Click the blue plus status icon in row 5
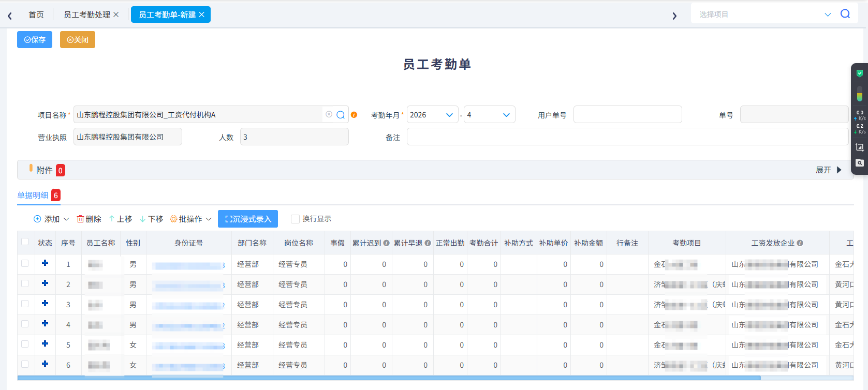The width and height of the screenshot is (868, 390). point(45,344)
